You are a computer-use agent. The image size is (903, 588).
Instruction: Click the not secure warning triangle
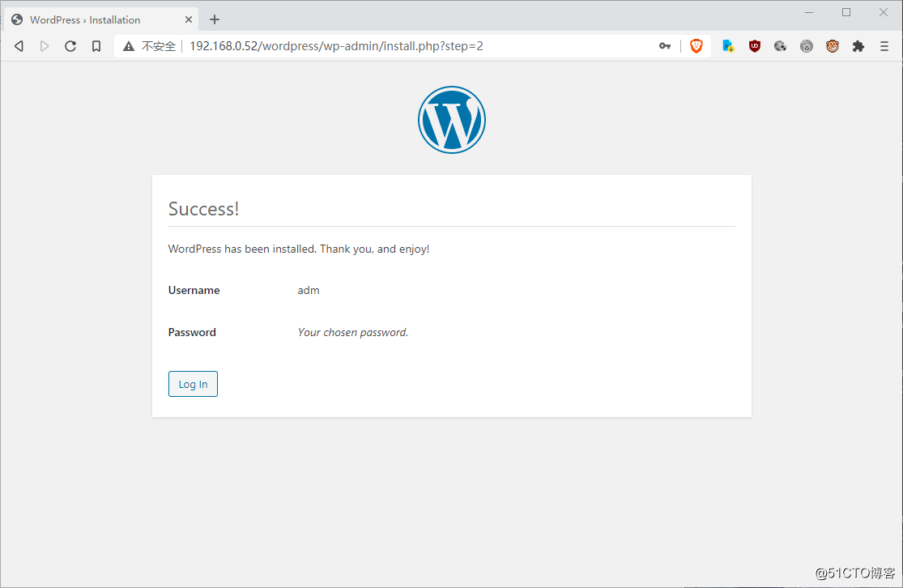pos(129,46)
